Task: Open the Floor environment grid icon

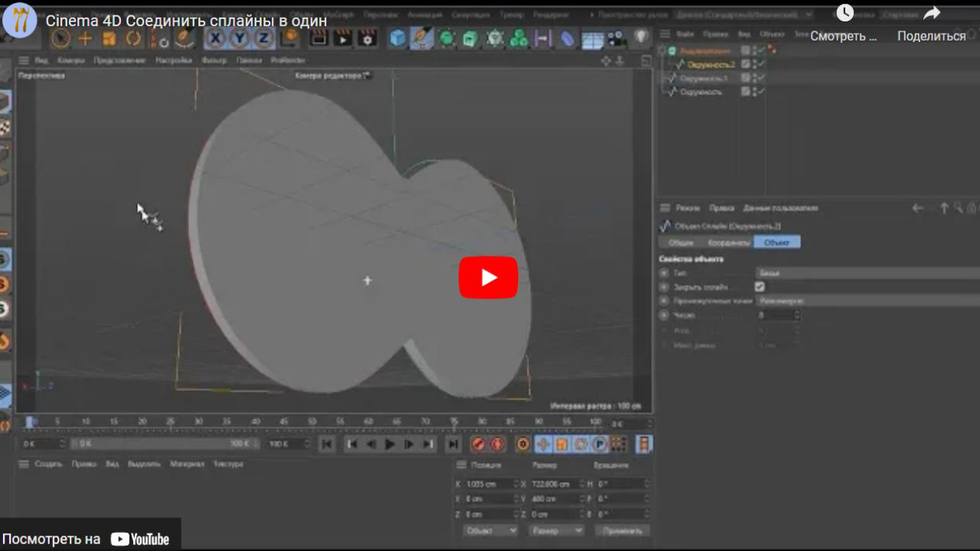Action: [x=593, y=39]
